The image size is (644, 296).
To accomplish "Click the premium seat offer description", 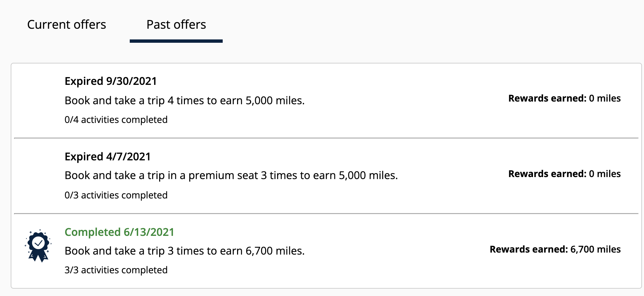I will [231, 175].
